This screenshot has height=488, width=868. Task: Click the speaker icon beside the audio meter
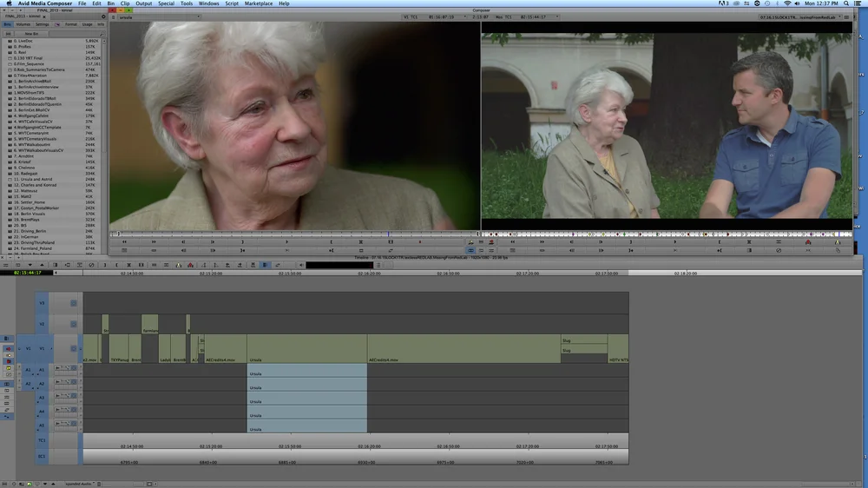coord(301,265)
